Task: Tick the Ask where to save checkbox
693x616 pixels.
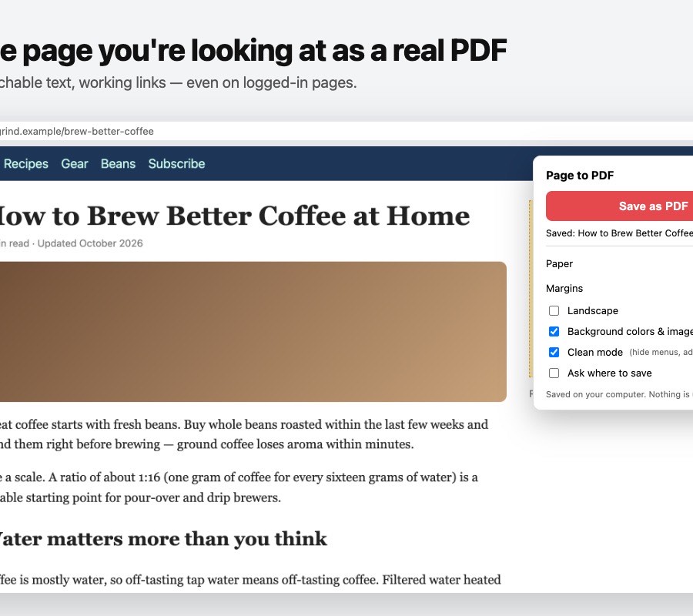Action: click(554, 373)
